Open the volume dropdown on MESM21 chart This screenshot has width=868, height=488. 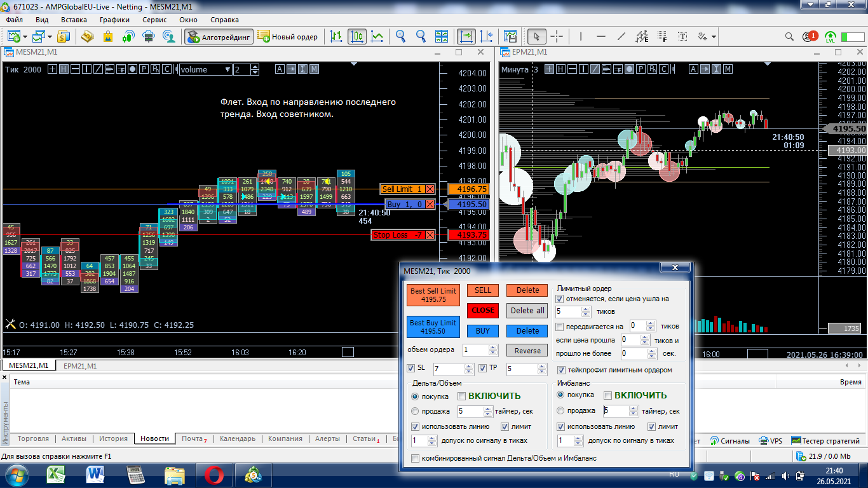click(227, 70)
